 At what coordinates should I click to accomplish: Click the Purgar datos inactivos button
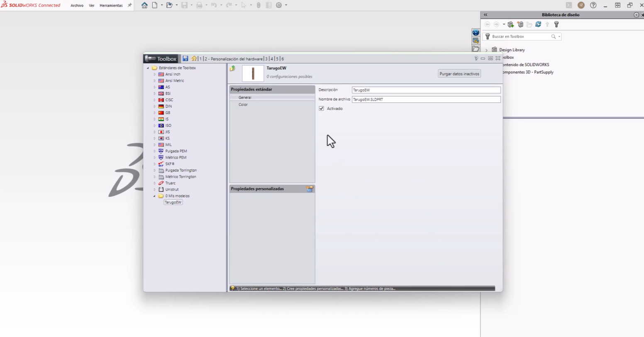[459, 73]
